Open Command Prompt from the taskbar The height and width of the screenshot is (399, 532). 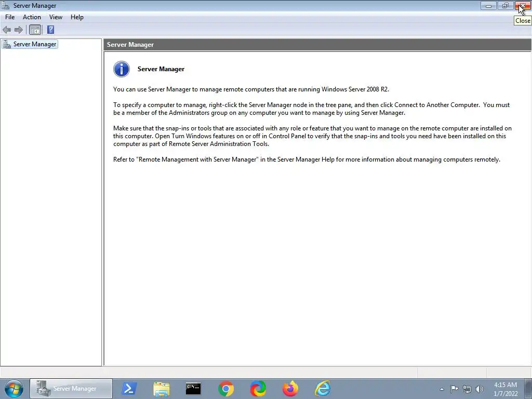click(193, 389)
